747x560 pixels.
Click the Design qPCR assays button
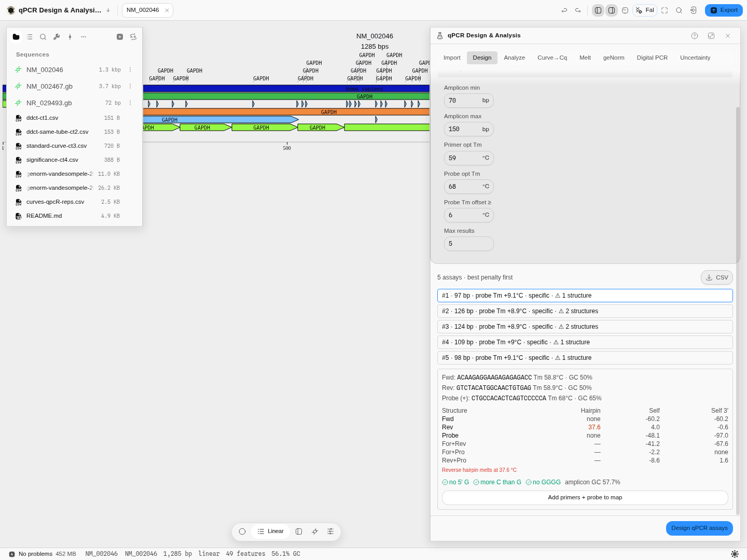coord(699,528)
